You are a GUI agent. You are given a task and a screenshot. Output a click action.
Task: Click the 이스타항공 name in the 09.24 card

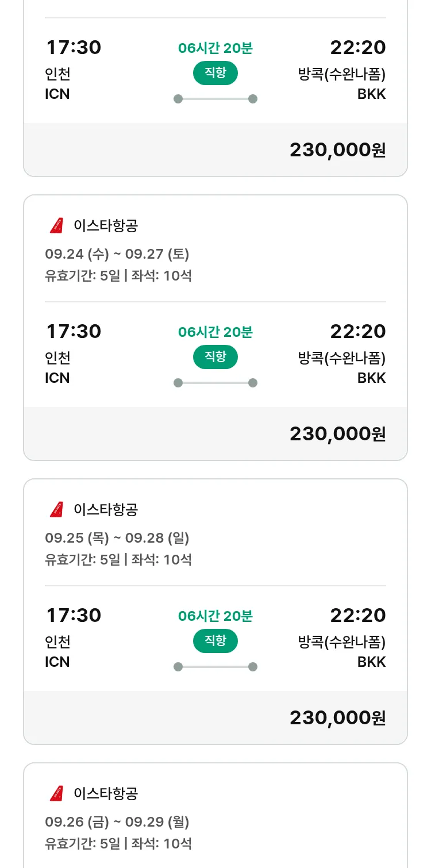[x=106, y=226]
